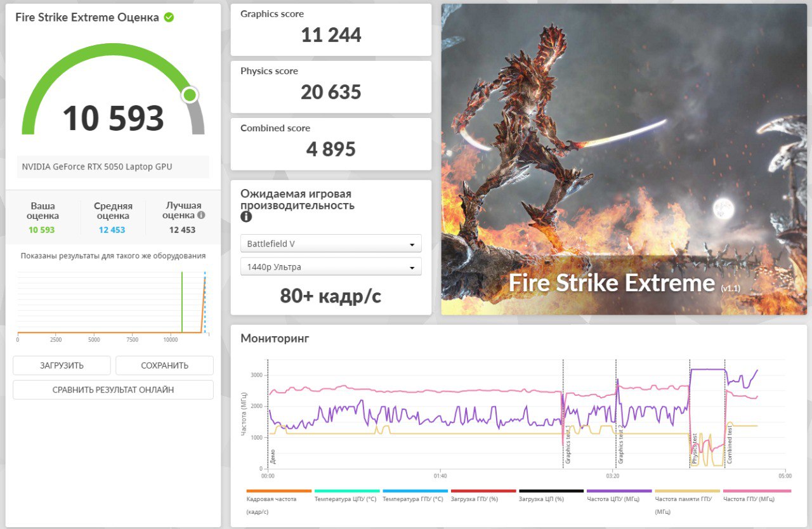
Task: Click the green verified checkmark beside Fire Strike Extreme Оценка
Action: tap(169, 17)
